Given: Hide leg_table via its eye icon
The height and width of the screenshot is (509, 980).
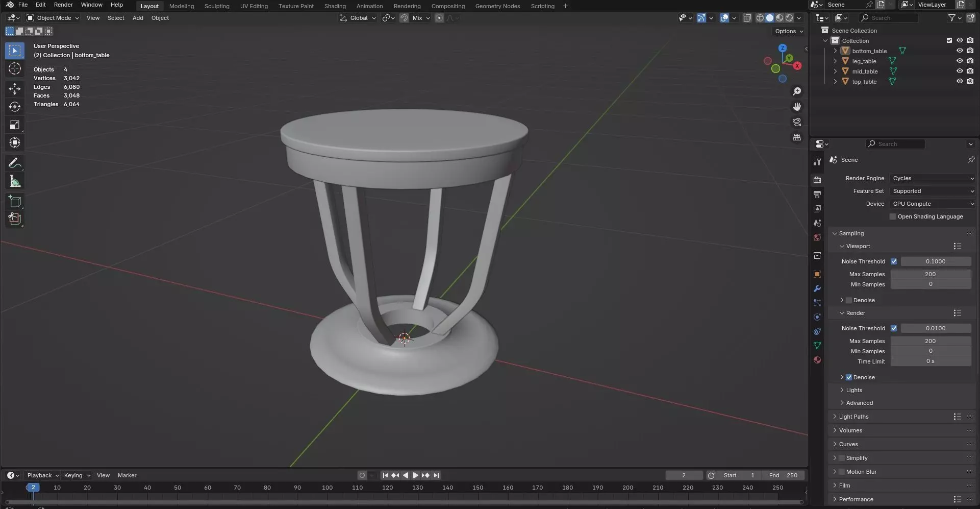Looking at the screenshot, I should click(x=960, y=61).
